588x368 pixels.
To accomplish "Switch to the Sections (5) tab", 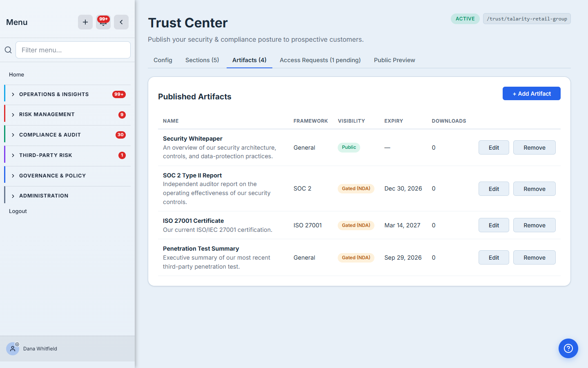I will click(x=202, y=60).
